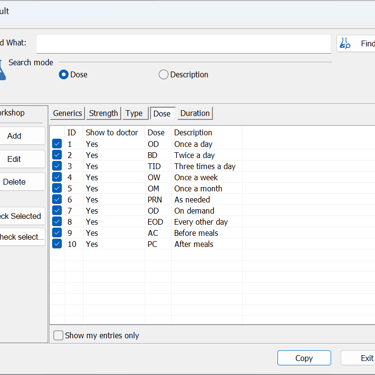
Task: Select the 'Every other day' cell
Action: (201, 222)
